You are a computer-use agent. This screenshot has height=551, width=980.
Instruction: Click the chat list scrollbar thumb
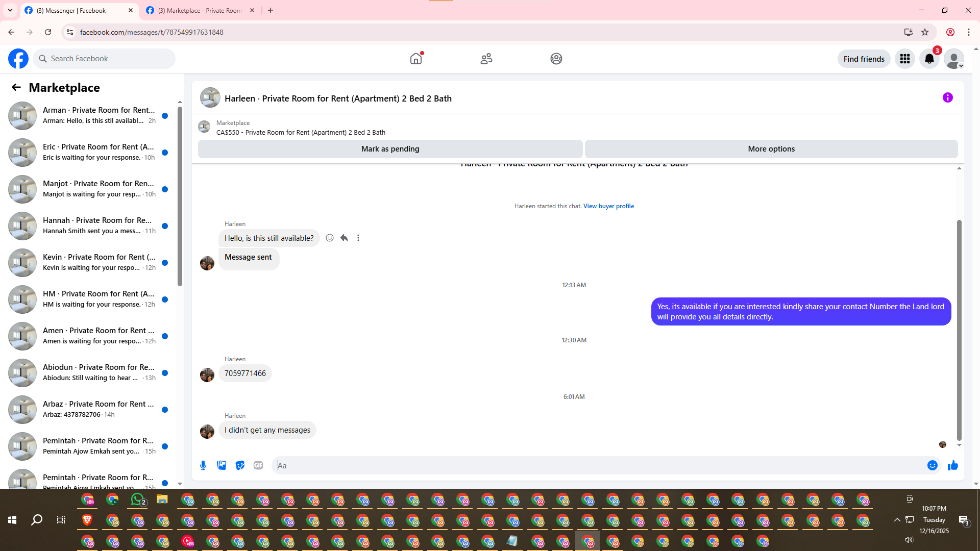pos(180,196)
